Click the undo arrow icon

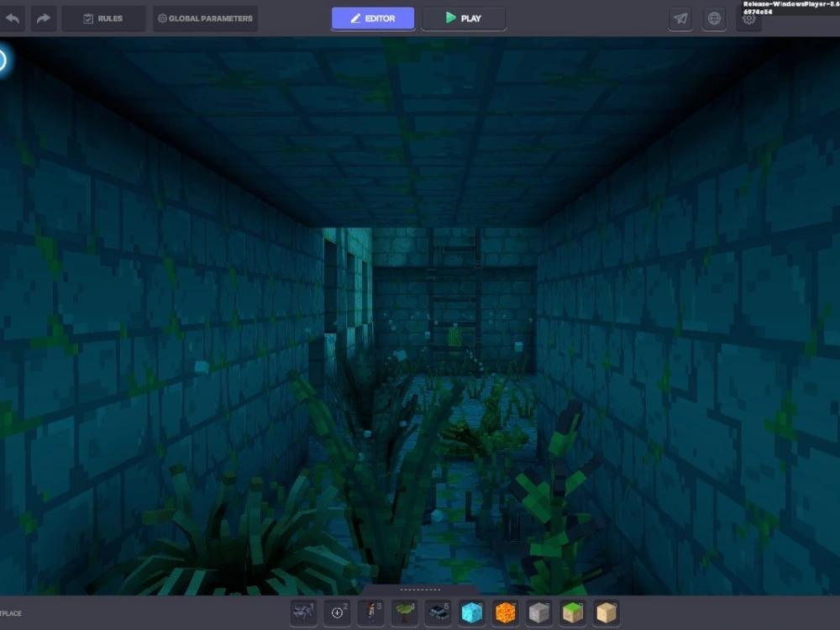click(13, 18)
